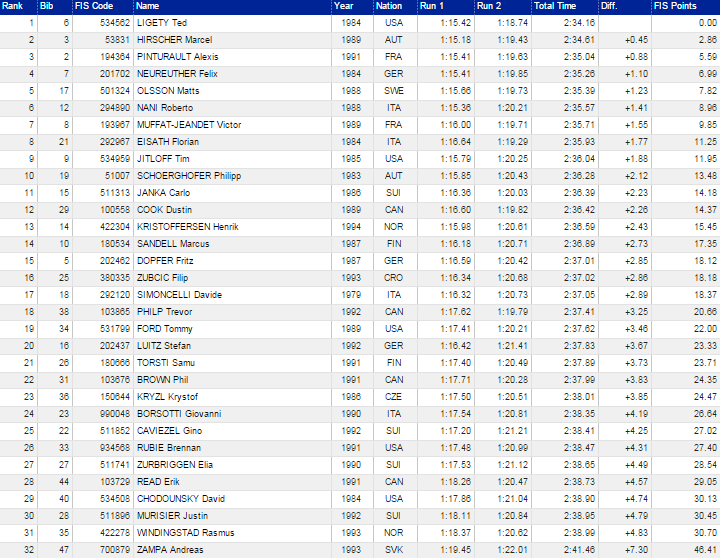The height and width of the screenshot is (558, 721).
Task: Open ZAMPA Andreas athlete entry
Action: click(x=166, y=549)
